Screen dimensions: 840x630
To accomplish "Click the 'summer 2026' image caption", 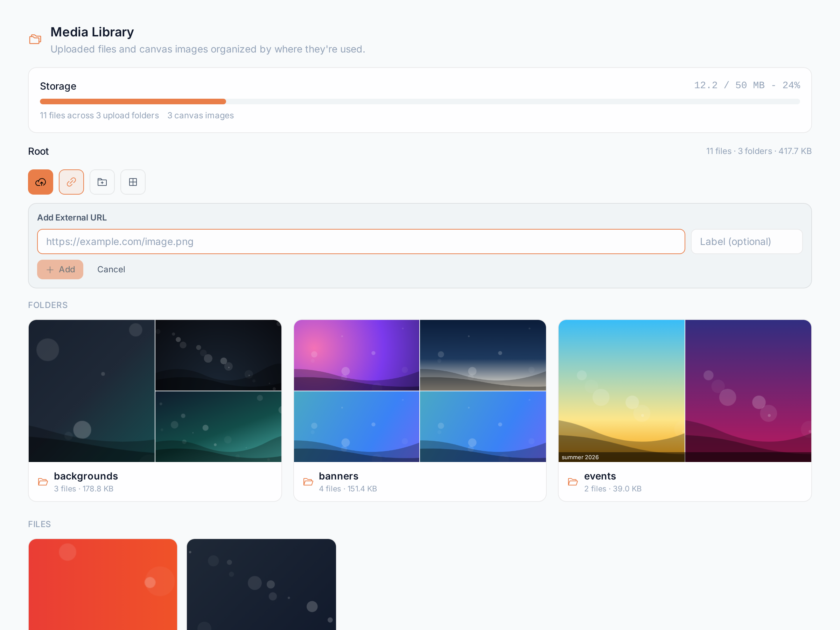I will coord(580,457).
